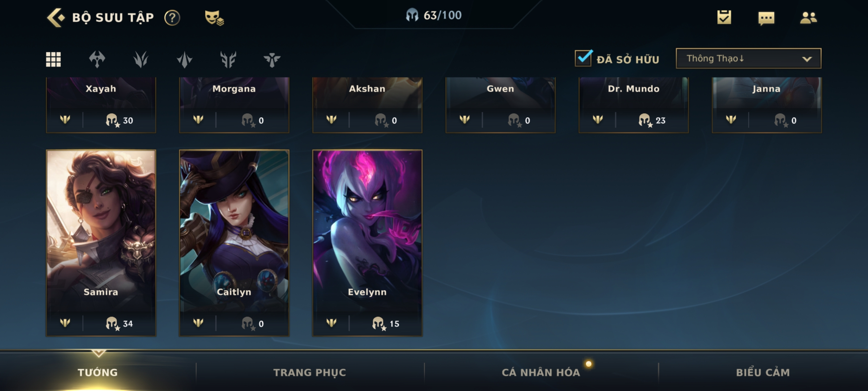Select the all champions grid filter
The image size is (868, 391).
54,59
